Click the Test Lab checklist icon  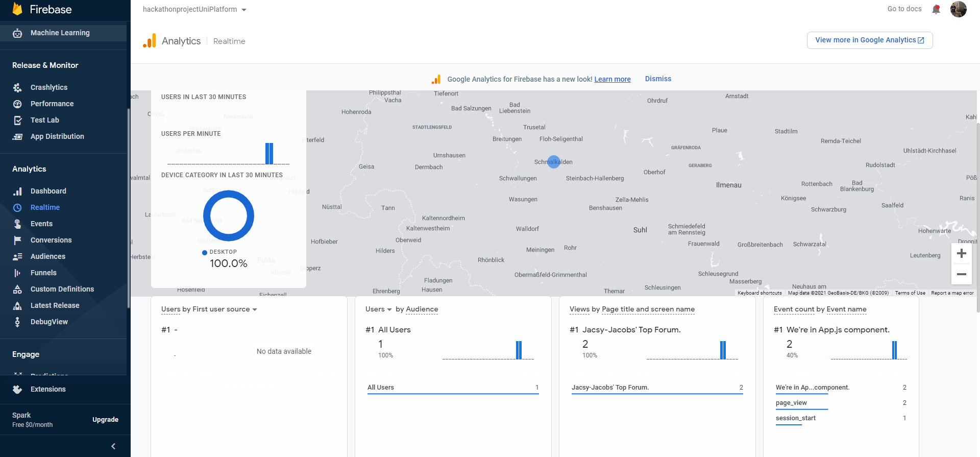17,121
